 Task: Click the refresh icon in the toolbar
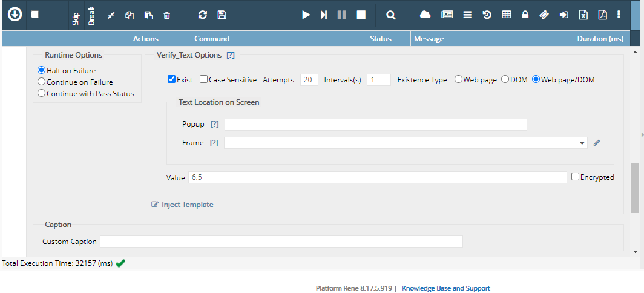pos(203,15)
